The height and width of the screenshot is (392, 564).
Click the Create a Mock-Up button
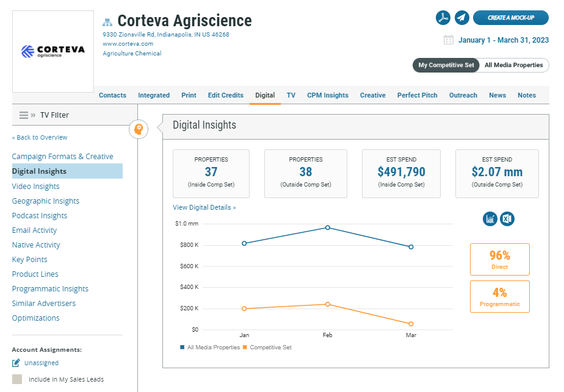click(511, 18)
